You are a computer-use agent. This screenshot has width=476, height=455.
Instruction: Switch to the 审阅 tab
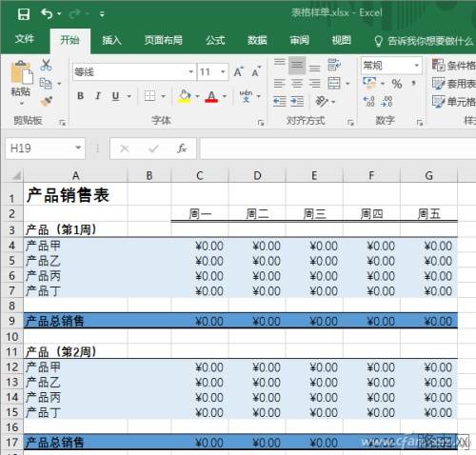299,40
